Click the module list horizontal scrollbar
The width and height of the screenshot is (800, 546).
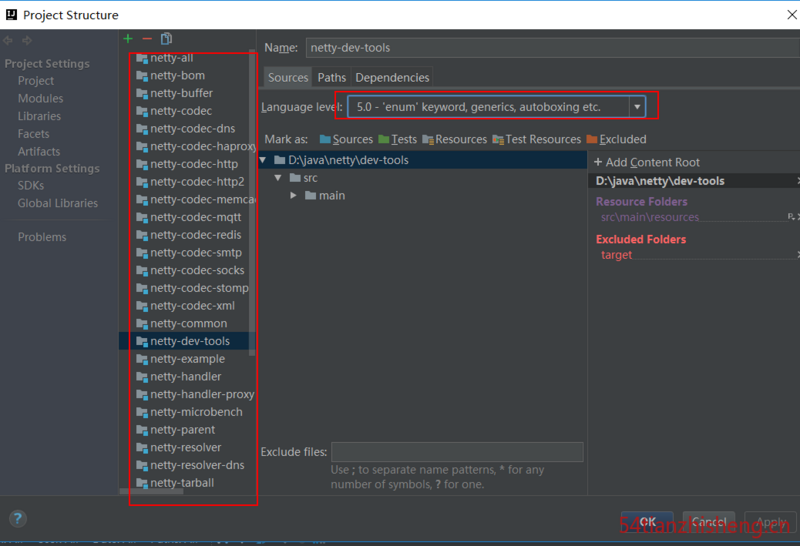152,491
